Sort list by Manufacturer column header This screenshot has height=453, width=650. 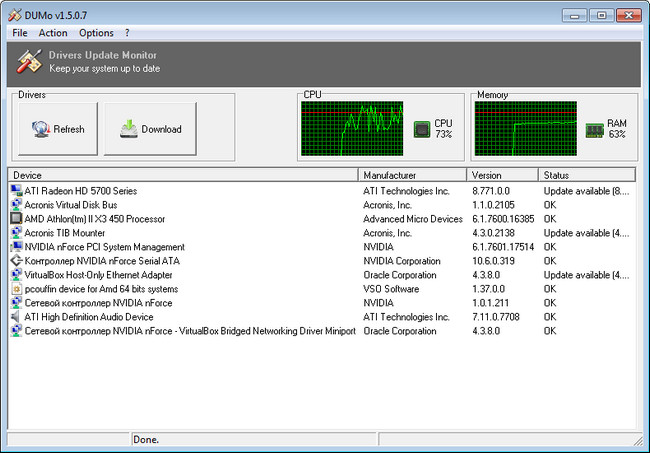pyautogui.click(x=412, y=175)
